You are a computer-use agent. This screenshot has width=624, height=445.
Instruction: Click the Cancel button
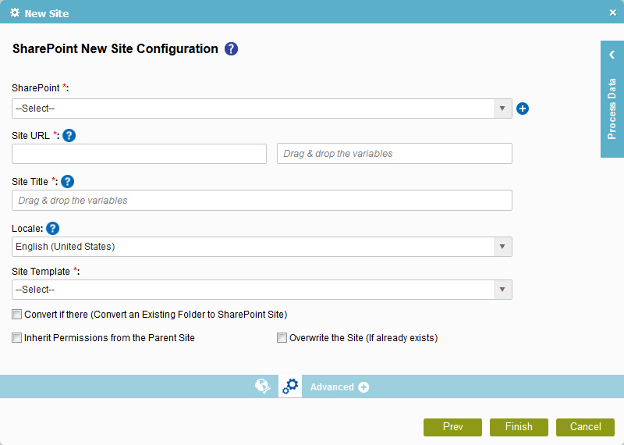click(x=585, y=427)
